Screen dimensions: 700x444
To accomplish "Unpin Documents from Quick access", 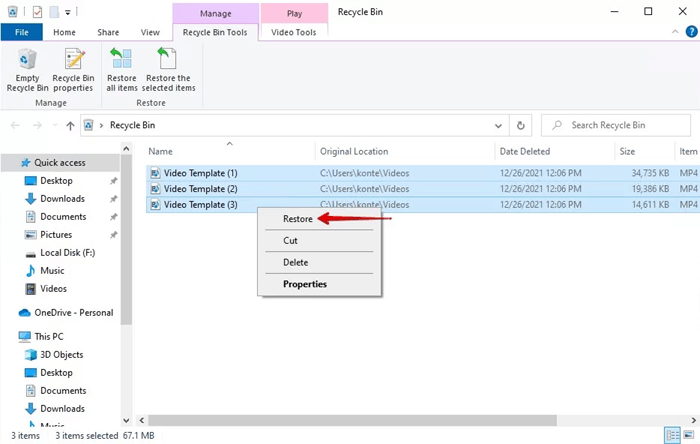I will (x=113, y=217).
